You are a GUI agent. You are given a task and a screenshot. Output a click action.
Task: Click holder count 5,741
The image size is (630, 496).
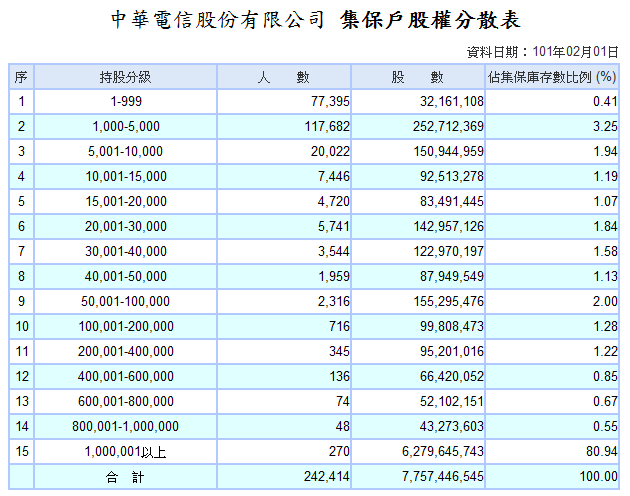pos(334,226)
